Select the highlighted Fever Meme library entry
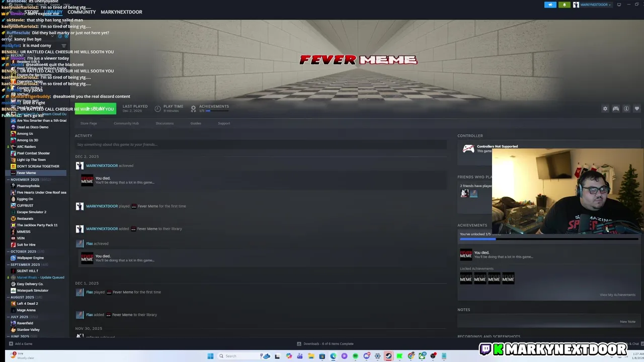Image resolution: width=644 pixels, height=362 pixels. [35, 173]
